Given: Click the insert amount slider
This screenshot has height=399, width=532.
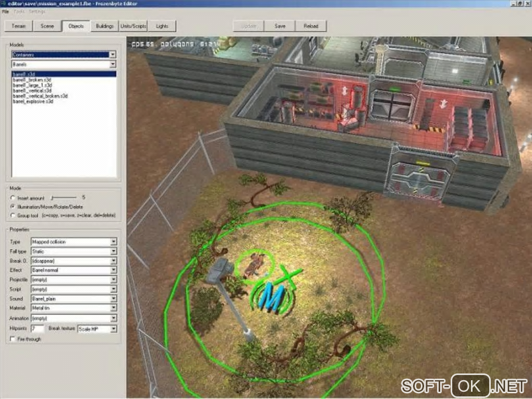Looking at the screenshot, I should (x=64, y=198).
